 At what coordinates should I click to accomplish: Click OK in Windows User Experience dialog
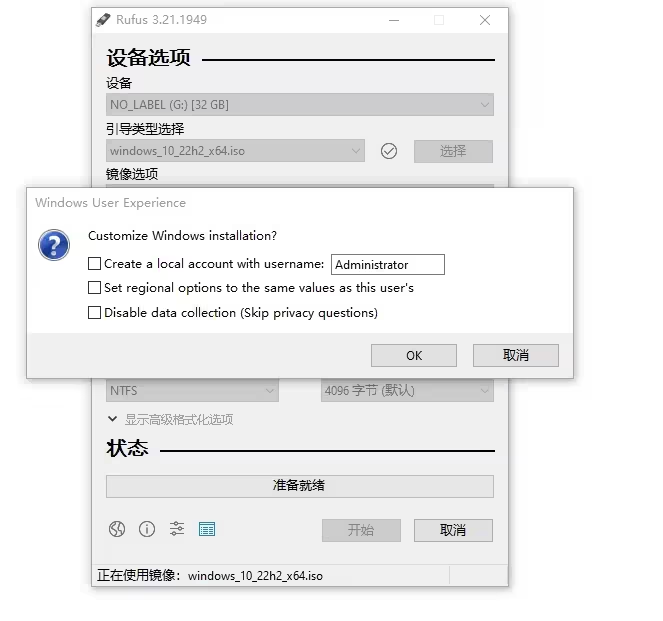click(414, 356)
